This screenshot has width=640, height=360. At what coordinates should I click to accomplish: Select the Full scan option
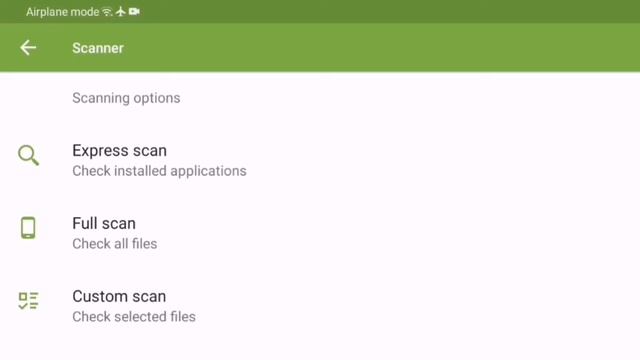(x=320, y=233)
